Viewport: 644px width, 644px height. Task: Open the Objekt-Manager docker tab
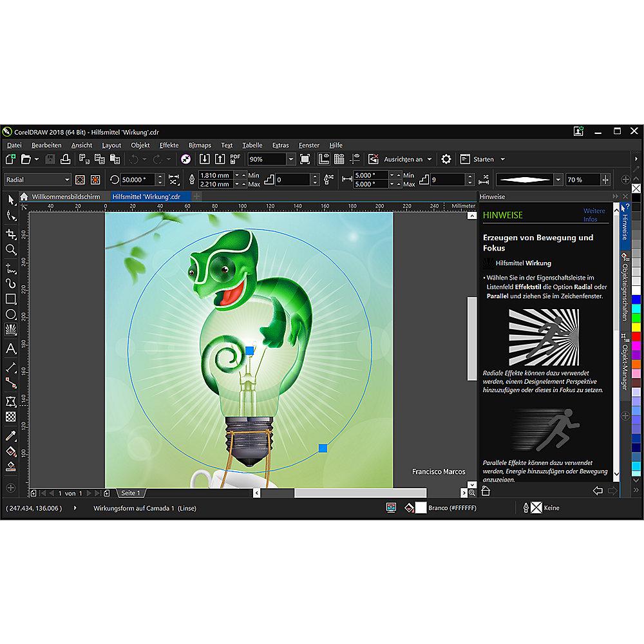click(x=625, y=362)
